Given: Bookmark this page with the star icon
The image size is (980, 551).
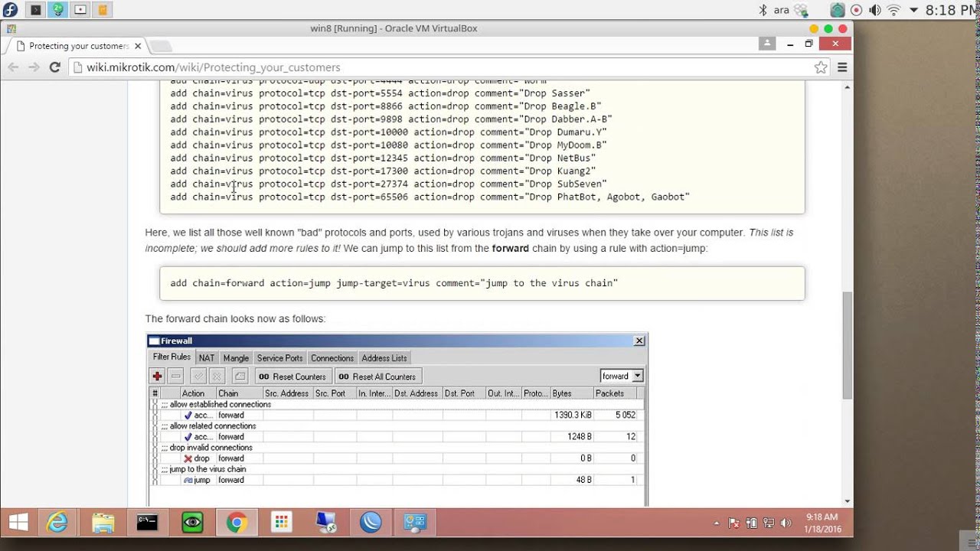Looking at the screenshot, I should 821,67.
